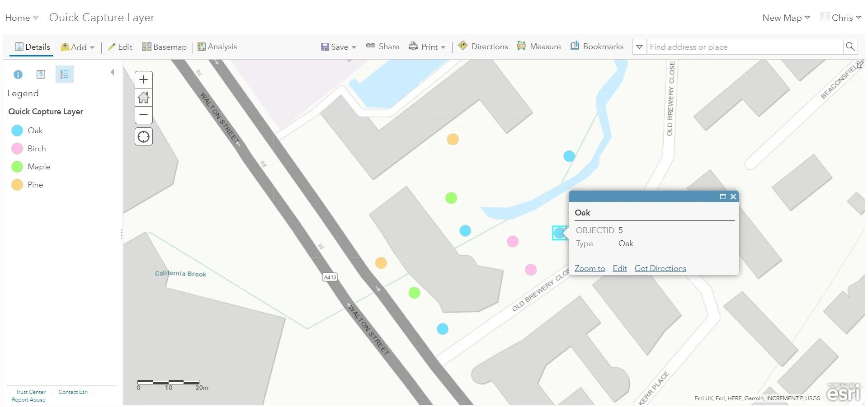This screenshot has height=407, width=868.
Task: Click the Bookmarks book icon
Action: point(575,46)
